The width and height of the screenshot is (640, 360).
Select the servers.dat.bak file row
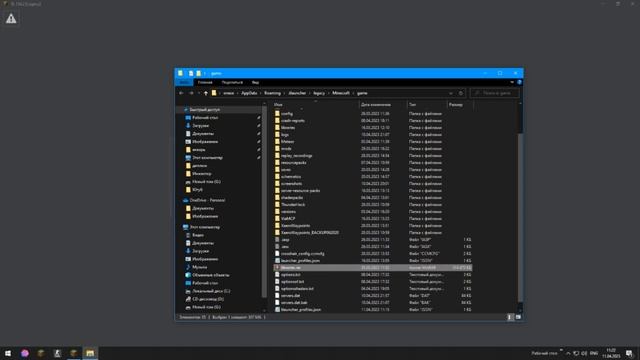click(x=373, y=302)
